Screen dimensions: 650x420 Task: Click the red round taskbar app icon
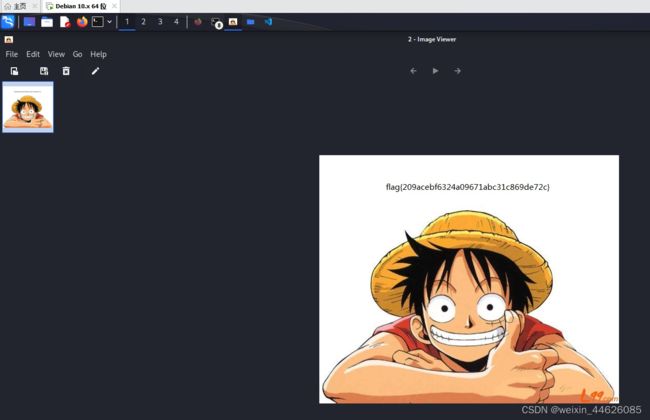198,22
